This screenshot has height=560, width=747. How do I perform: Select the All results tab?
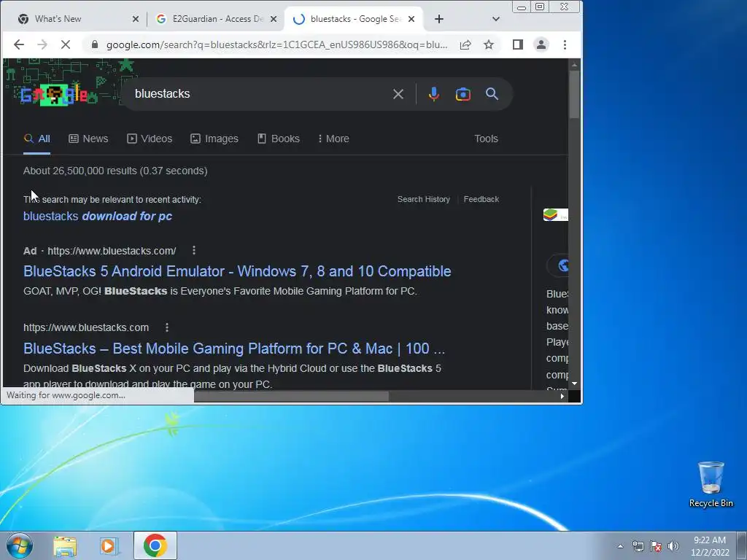36,139
